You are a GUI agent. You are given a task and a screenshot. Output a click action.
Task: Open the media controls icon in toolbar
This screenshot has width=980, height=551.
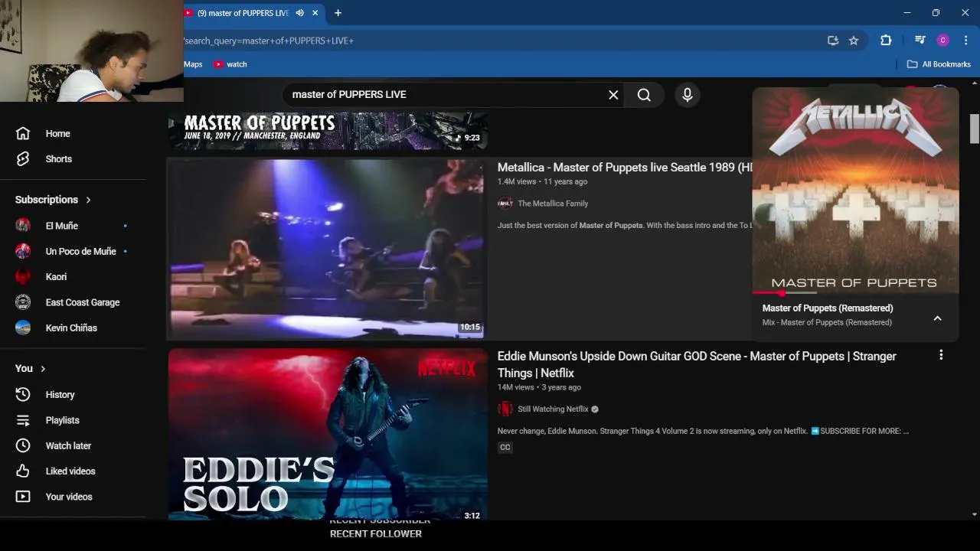coord(920,41)
